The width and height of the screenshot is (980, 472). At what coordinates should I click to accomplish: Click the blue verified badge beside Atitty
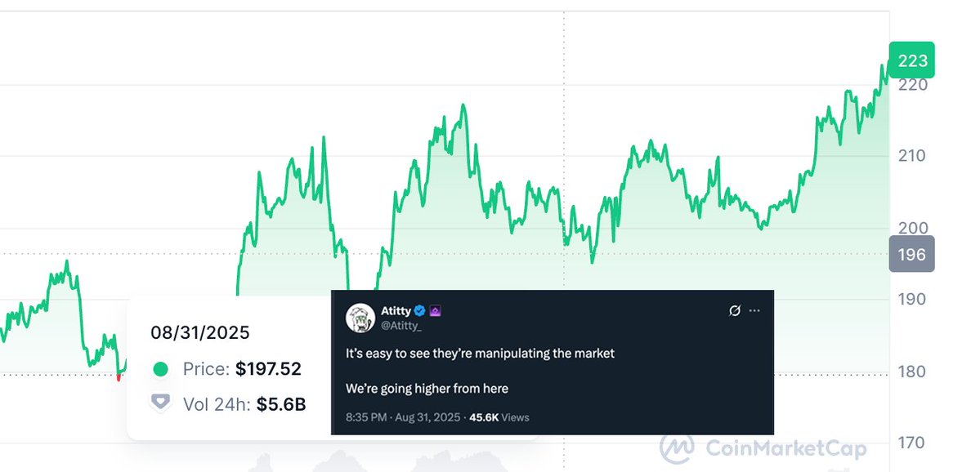point(420,310)
